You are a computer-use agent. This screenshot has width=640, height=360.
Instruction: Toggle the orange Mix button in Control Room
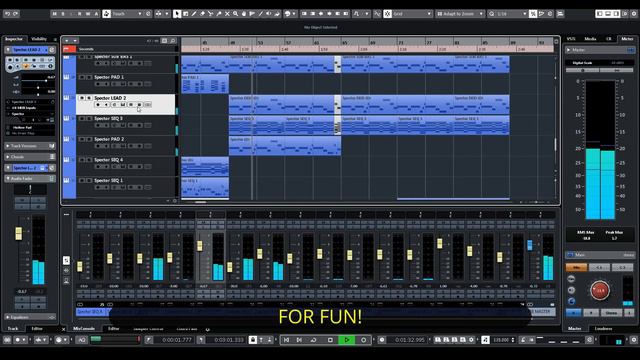[576, 267]
